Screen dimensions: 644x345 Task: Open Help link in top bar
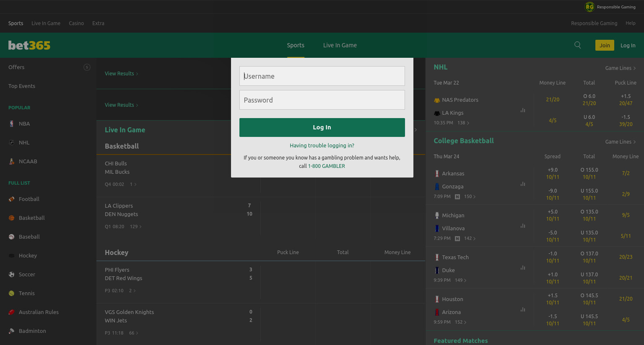(631, 23)
